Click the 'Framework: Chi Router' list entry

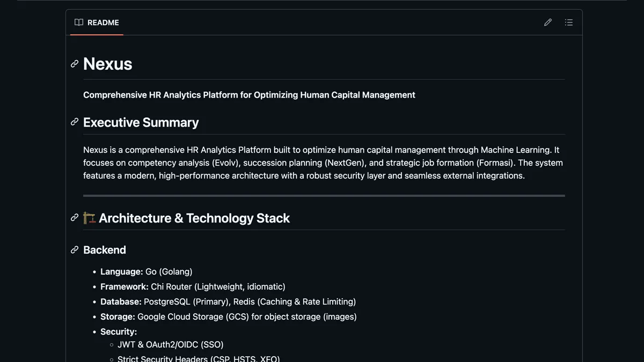(x=193, y=286)
